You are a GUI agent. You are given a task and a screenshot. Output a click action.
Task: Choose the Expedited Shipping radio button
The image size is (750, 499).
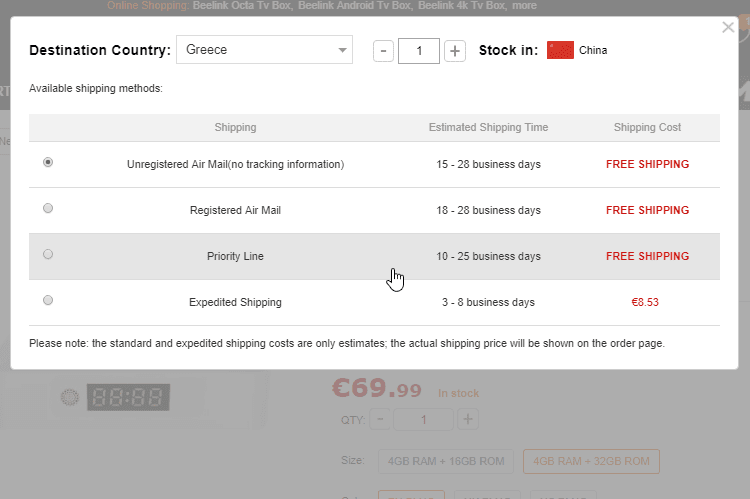[x=48, y=300]
